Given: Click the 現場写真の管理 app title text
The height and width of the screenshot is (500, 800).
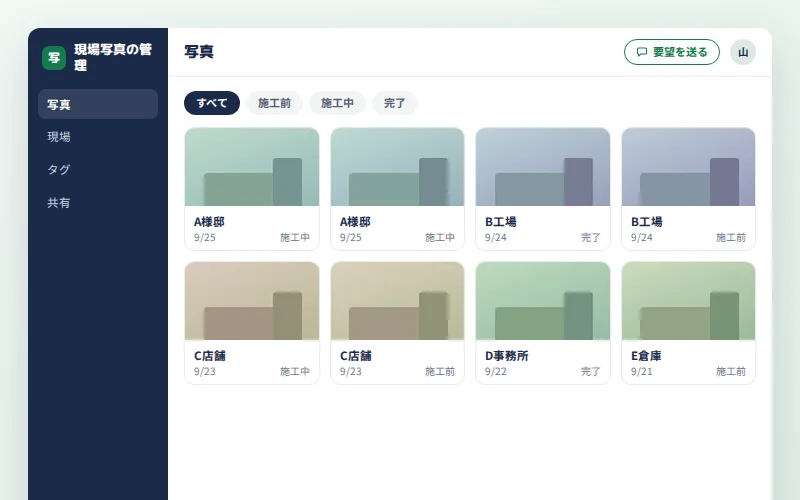Looking at the screenshot, I should (x=113, y=57).
